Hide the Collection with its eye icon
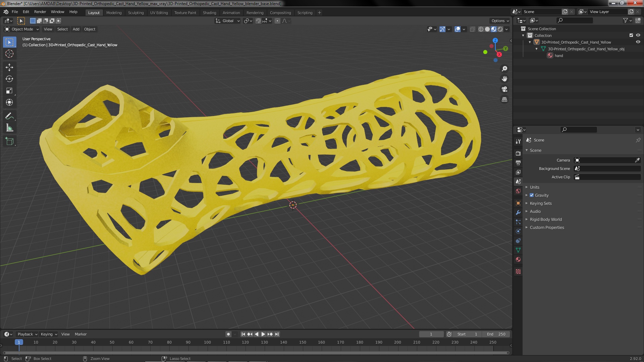This screenshot has height=362, width=644. [x=638, y=35]
